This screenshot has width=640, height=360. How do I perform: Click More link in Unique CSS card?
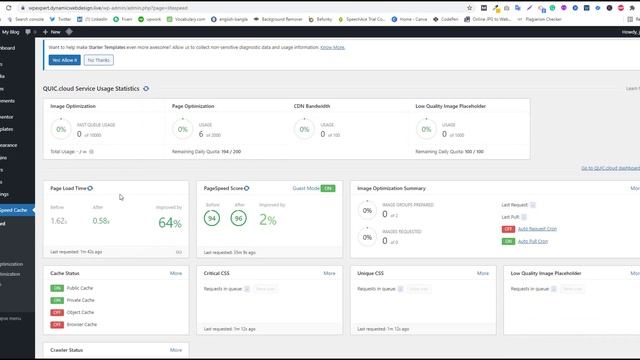coord(483,273)
